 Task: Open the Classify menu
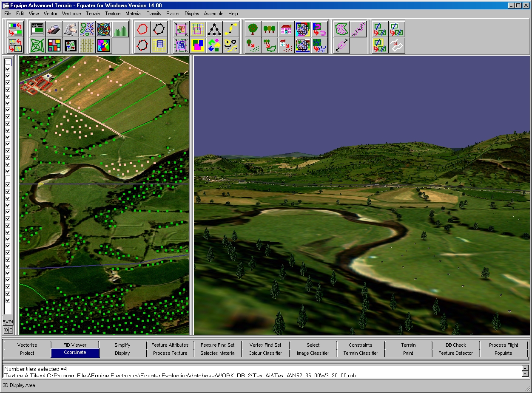(x=154, y=14)
